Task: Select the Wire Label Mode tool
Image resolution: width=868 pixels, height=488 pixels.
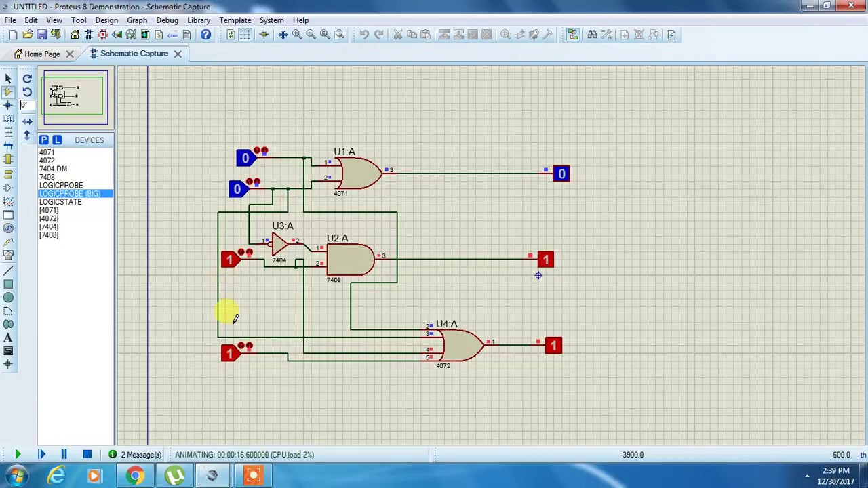Action: (x=8, y=119)
